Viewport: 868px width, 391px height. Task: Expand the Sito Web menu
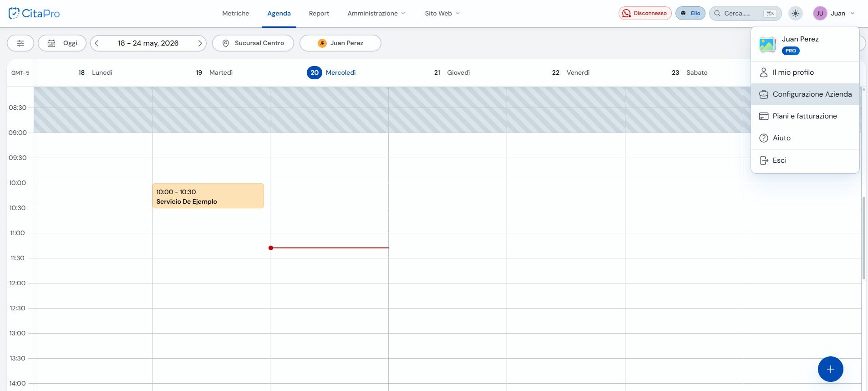coord(442,13)
